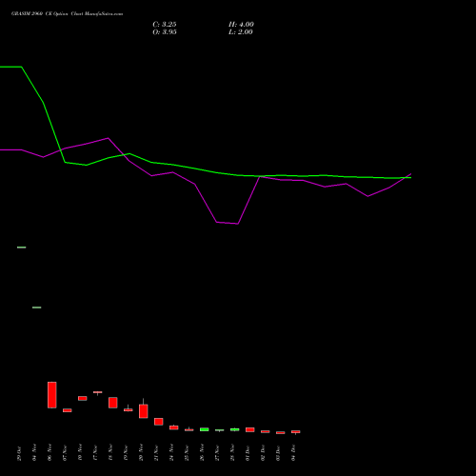Click the red candlestick above 20 Nov
476x476 pixels.
(x=144, y=411)
